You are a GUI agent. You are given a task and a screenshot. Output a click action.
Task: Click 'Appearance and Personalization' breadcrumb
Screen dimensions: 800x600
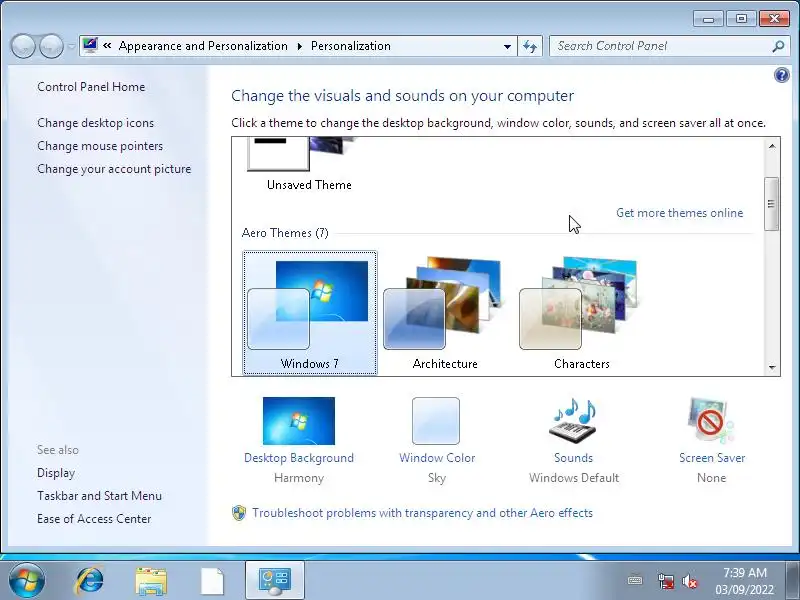coord(203,46)
